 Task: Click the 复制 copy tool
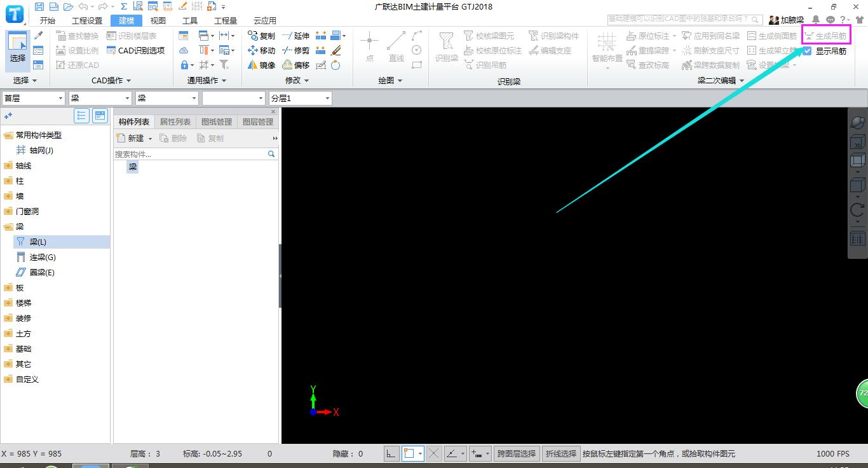tap(261, 36)
